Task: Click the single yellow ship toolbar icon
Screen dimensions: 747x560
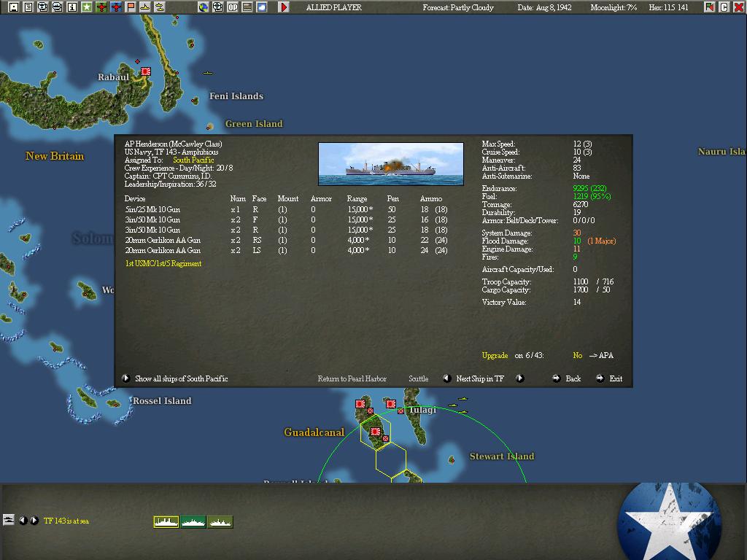Action: point(145,7)
